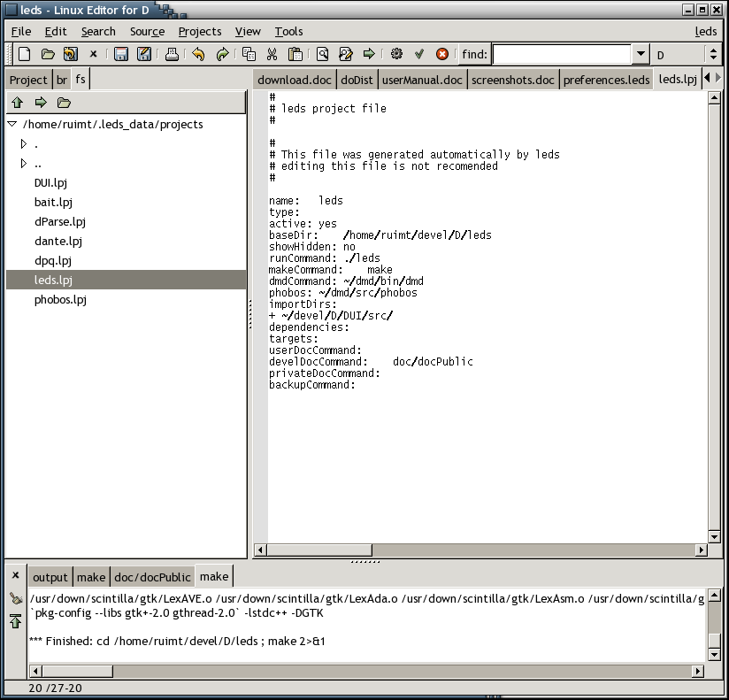The image size is (729, 700).
Task: Open the View menu
Action: click(x=248, y=31)
